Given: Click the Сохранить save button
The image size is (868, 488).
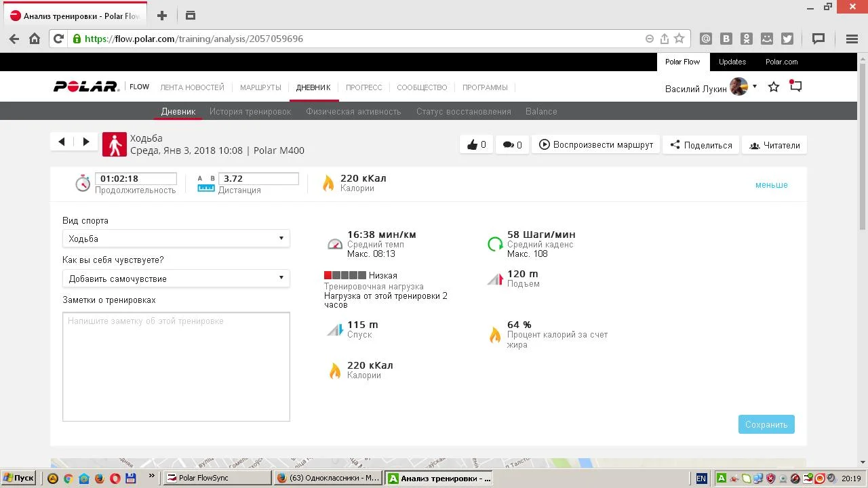Looking at the screenshot, I should pyautogui.click(x=766, y=424).
